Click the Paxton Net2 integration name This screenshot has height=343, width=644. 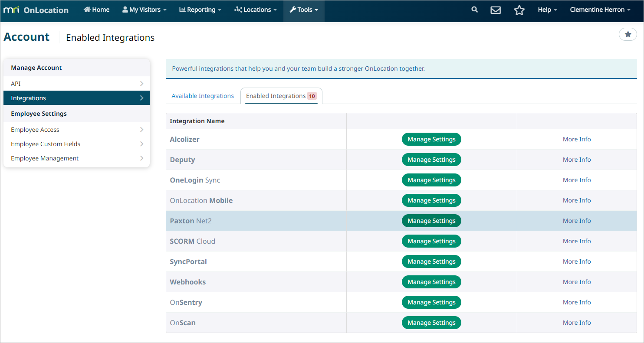coord(191,221)
